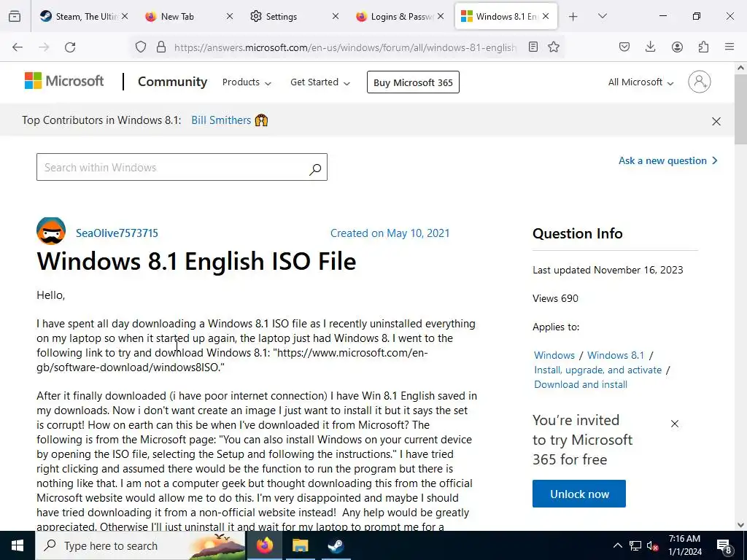
Task: Show hidden system tray icons
Action: [617, 545]
